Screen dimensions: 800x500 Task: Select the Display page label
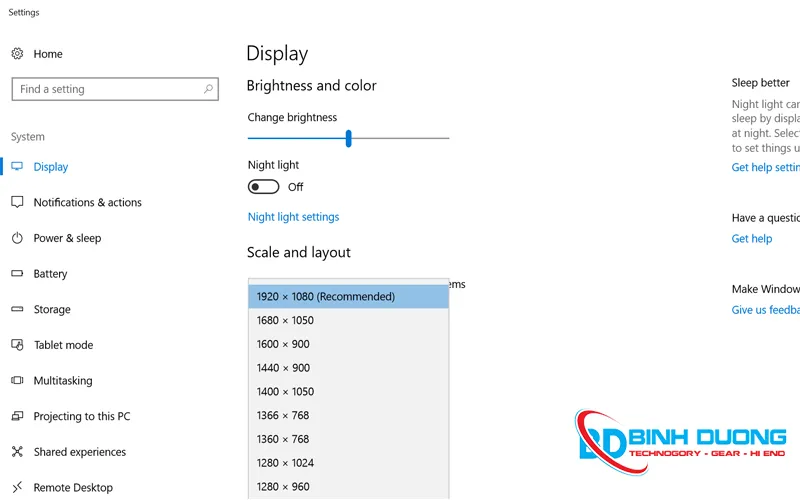tap(51, 167)
